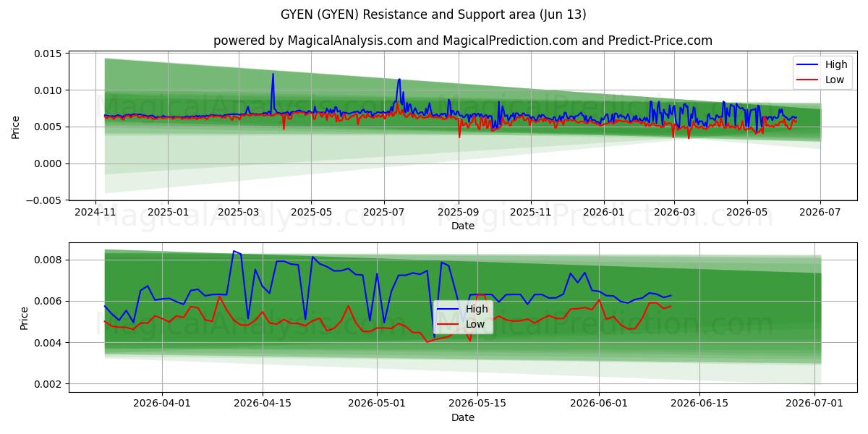The image size is (868, 434).
Task: Click 'Low' in the bottom chart legend
Action: click(x=475, y=324)
